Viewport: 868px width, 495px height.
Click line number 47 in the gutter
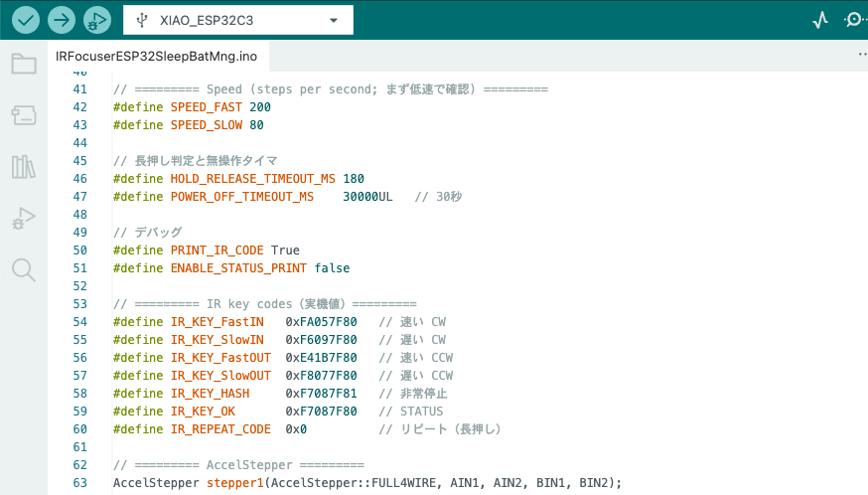coord(80,196)
